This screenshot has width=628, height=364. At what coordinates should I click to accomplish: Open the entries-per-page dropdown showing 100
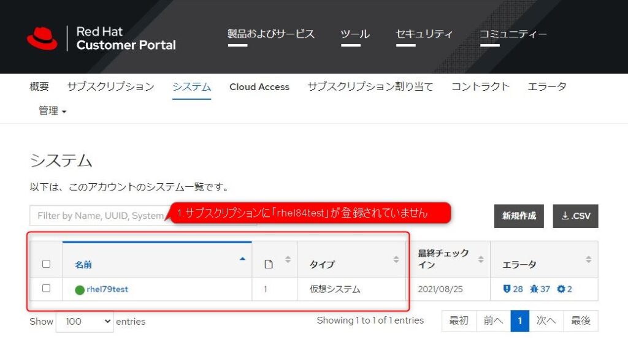point(84,321)
